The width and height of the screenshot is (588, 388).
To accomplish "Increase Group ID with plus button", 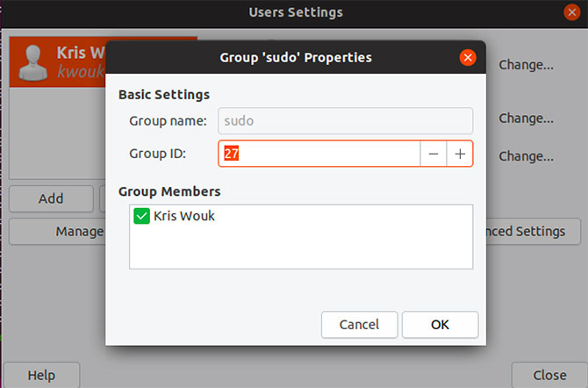I will pos(460,154).
